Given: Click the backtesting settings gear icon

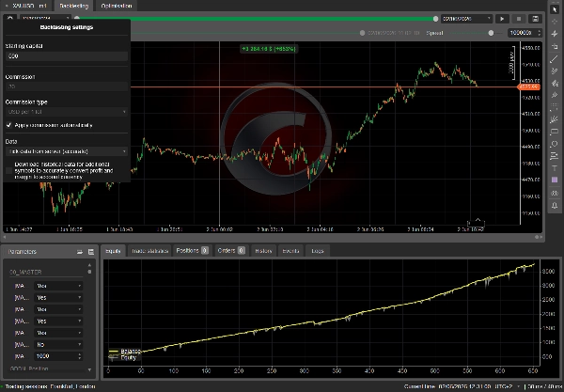Looking at the screenshot, I should pos(9,18).
